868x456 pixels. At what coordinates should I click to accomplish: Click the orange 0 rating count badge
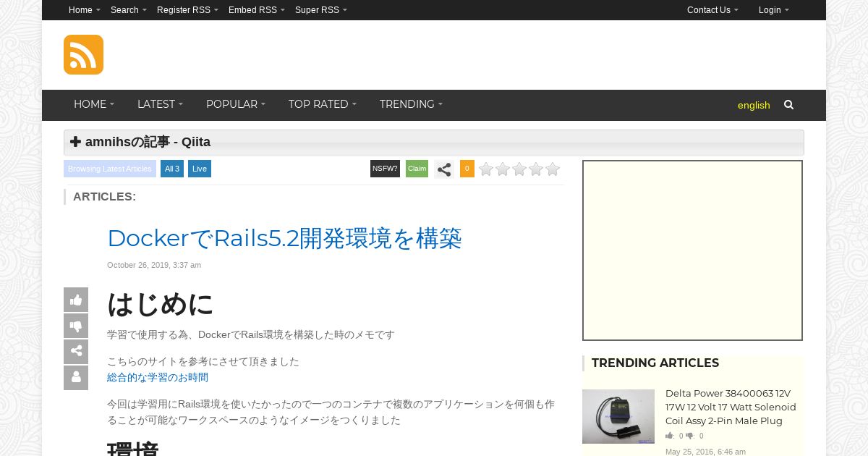[467, 169]
